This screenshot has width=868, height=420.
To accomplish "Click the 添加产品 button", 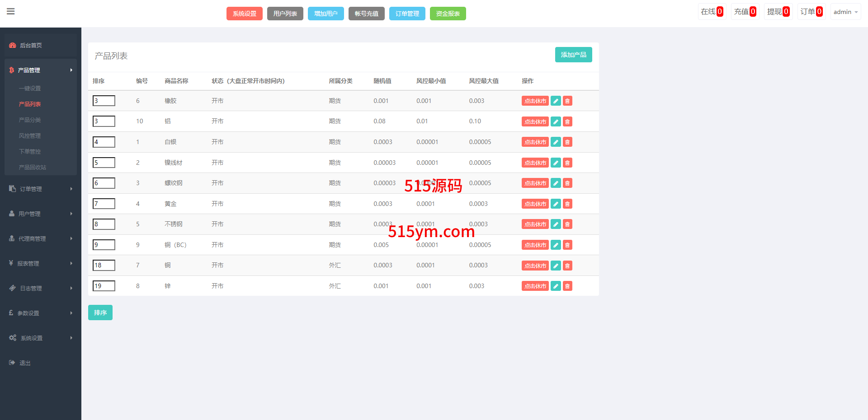I will coord(573,55).
